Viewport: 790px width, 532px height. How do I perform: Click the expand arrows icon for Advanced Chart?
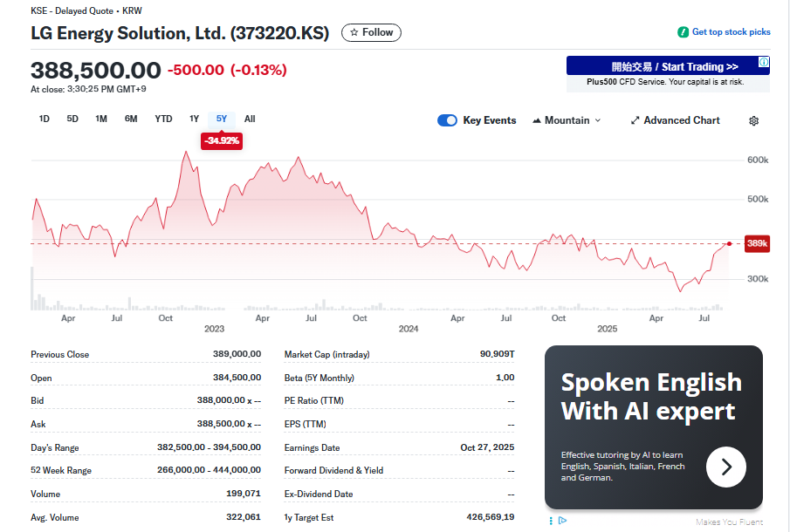point(635,120)
